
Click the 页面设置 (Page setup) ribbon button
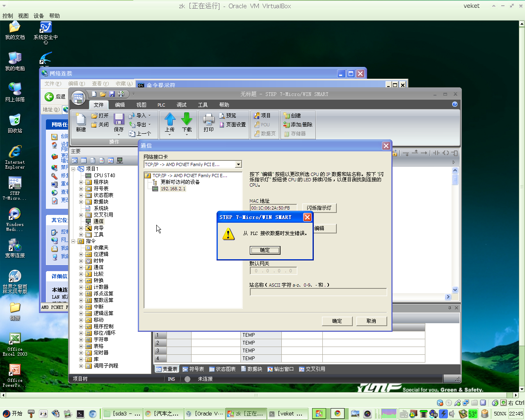point(233,125)
